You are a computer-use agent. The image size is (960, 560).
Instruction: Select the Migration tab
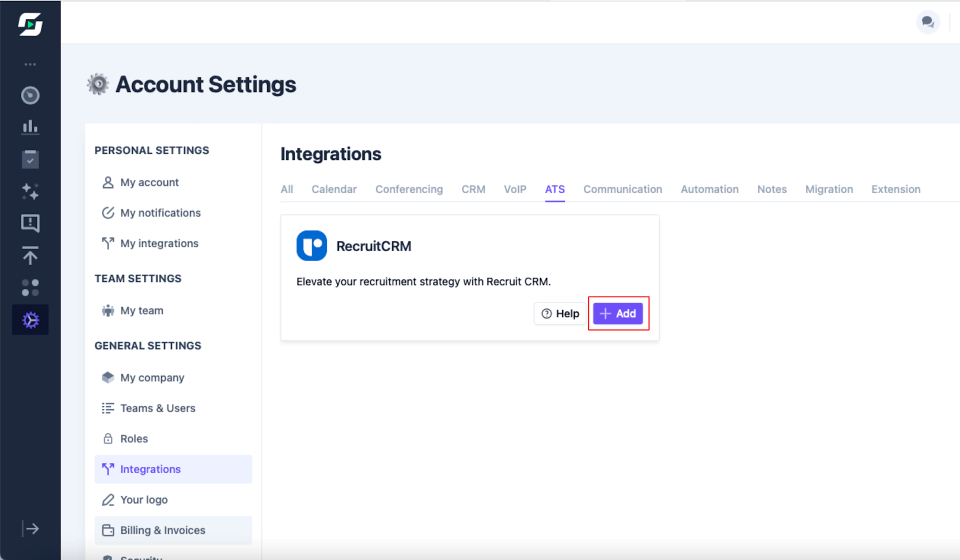click(829, 189)
